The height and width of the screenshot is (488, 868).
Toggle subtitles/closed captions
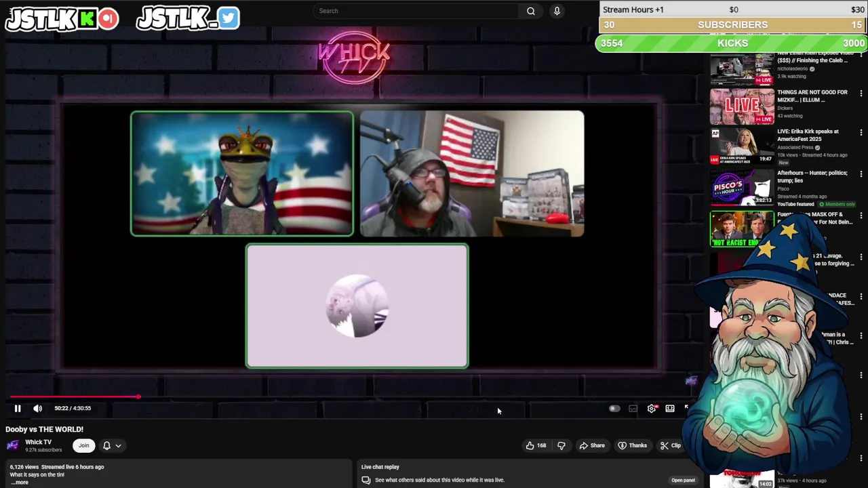point(633,409)
